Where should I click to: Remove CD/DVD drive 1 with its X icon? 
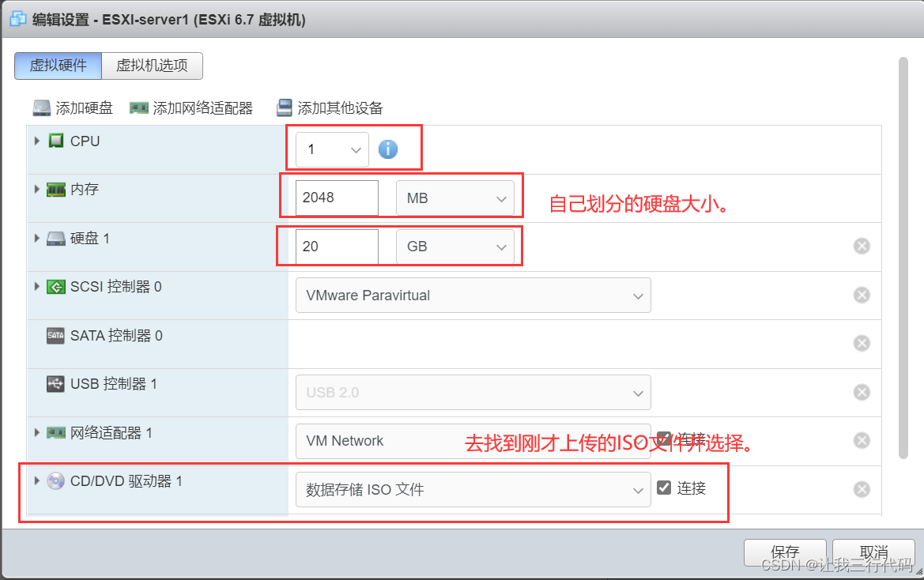(x=862, y=489)
